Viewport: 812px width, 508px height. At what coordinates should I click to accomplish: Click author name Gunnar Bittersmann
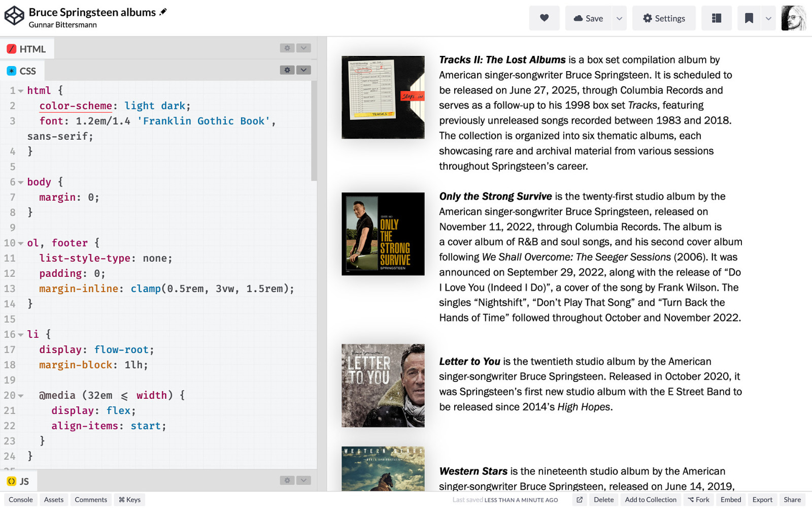click(62, 24)
